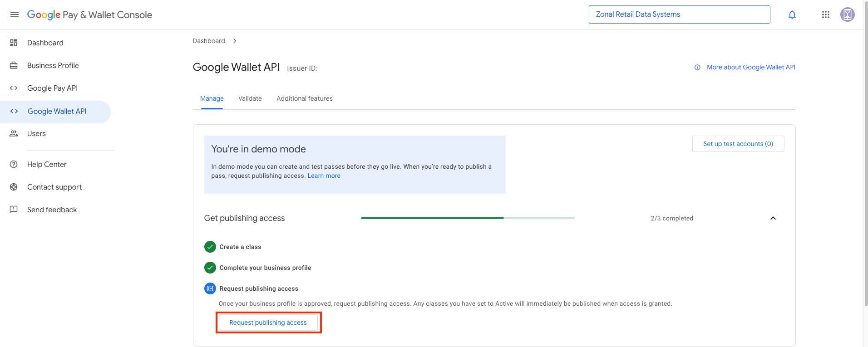The height and width of the screenshot is (347, 868).
Task: Click the Create a class checkmark
Action: 210,247
